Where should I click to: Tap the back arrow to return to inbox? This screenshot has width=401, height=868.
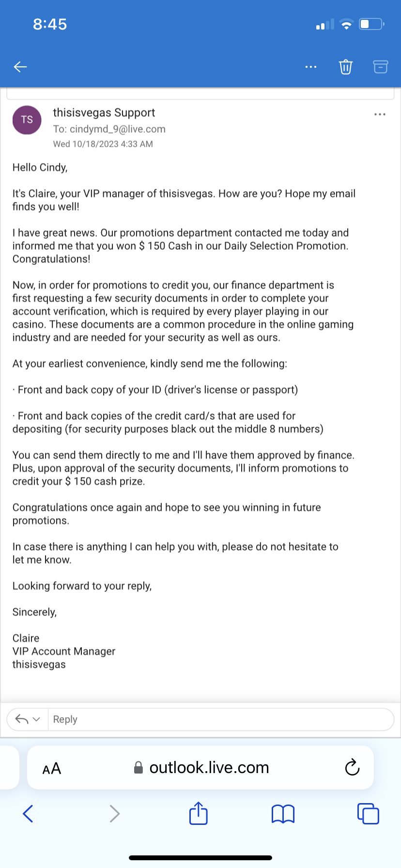pos(20,67)
